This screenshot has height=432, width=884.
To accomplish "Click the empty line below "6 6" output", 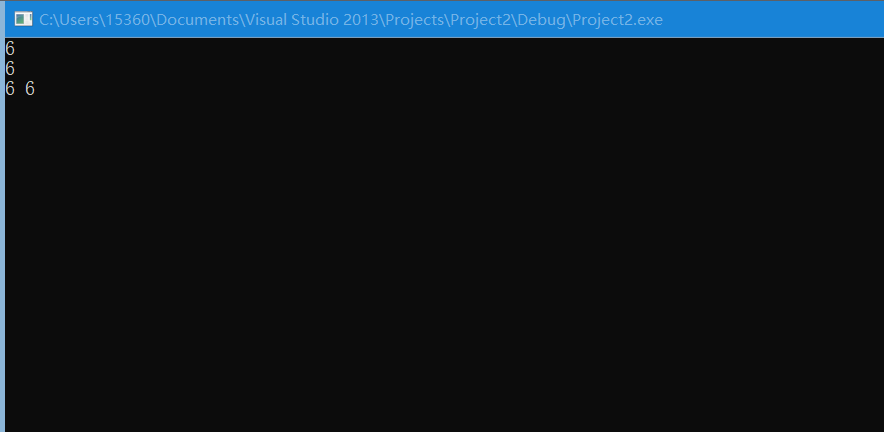I will click(x=444, y=109).
